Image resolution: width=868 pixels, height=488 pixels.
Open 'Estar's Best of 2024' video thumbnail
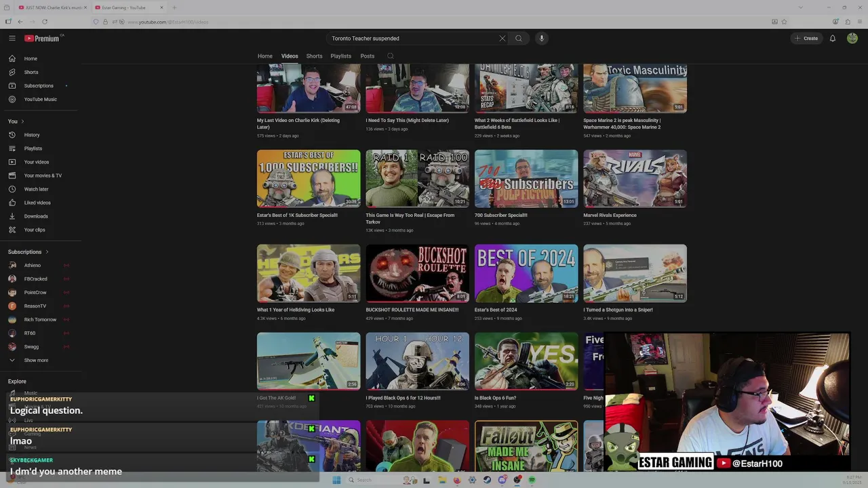pyautogui.click(x=526, y=273)
